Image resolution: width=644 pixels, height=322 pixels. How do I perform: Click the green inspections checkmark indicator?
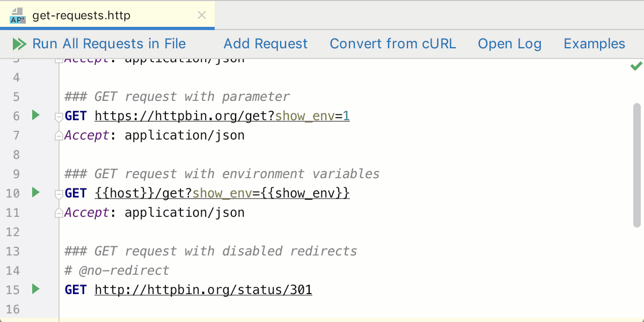(636, 66)
